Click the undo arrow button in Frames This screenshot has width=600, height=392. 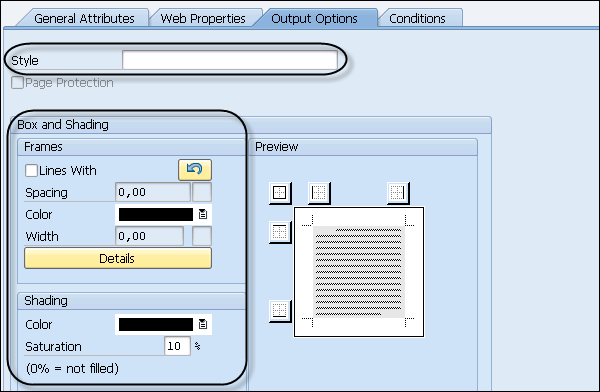click(195, 170)
